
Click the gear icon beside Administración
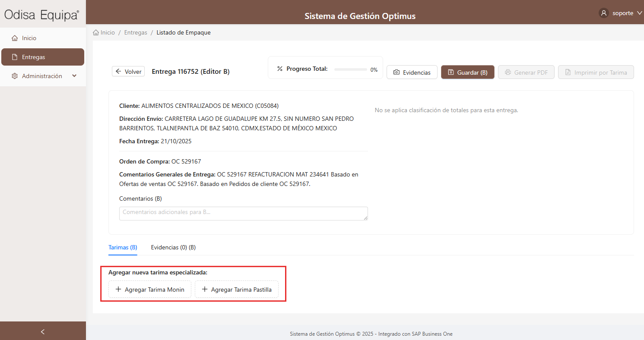15,76
